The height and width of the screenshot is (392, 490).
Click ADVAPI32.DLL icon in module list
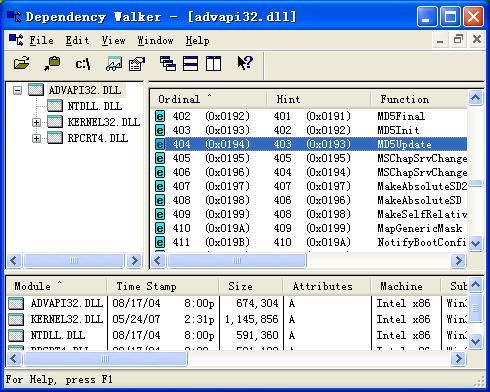(16, 303)
